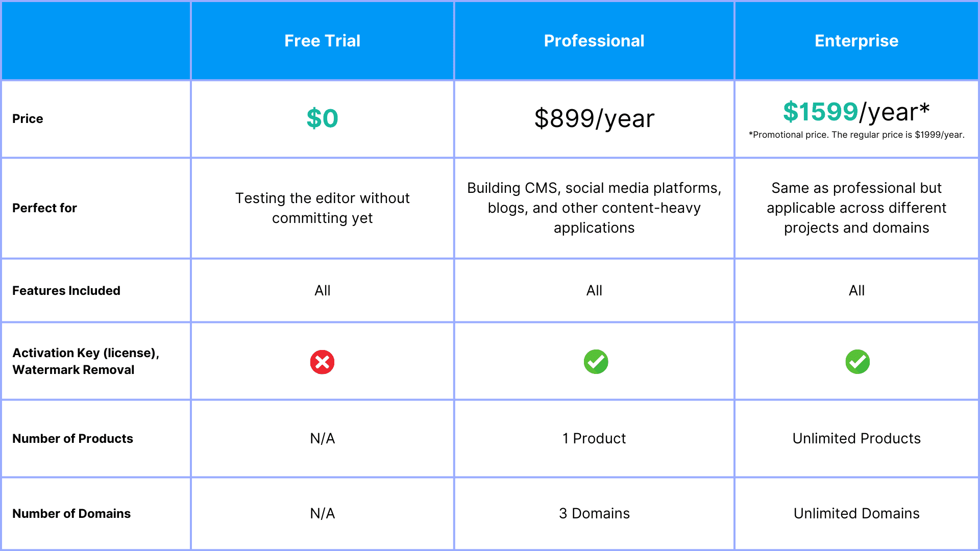Click the Activation Key, Watermark Removal label

[x=85, y=361]
